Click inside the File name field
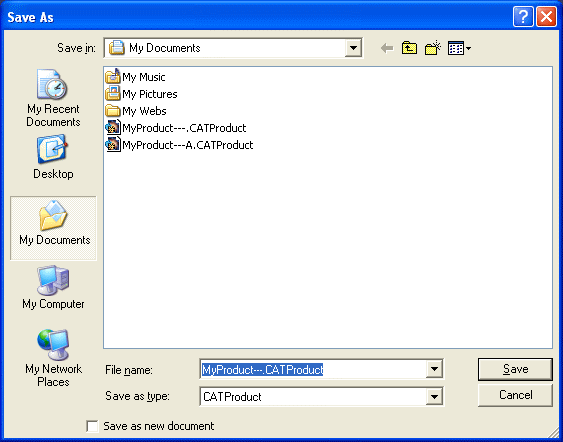The width and height of the screenshot is (563, 442). 313,369
